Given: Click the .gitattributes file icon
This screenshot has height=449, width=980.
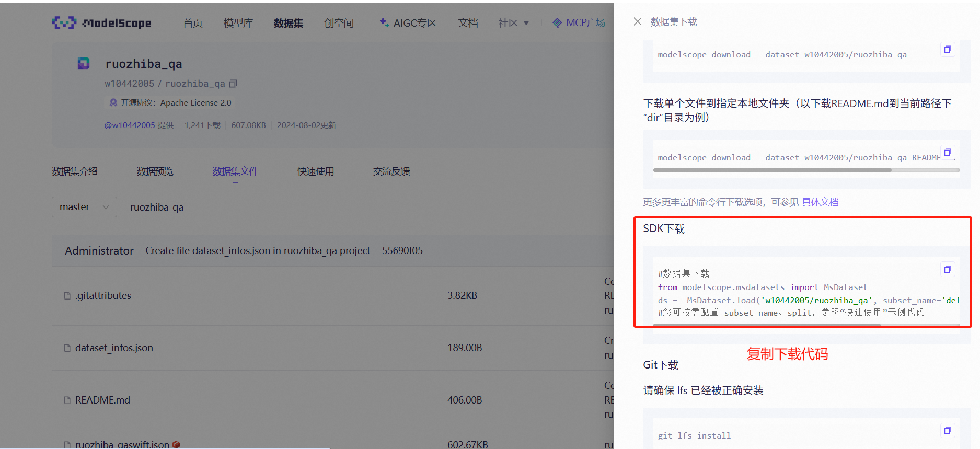Looking at the screenshot, I should tap(67, 296).
